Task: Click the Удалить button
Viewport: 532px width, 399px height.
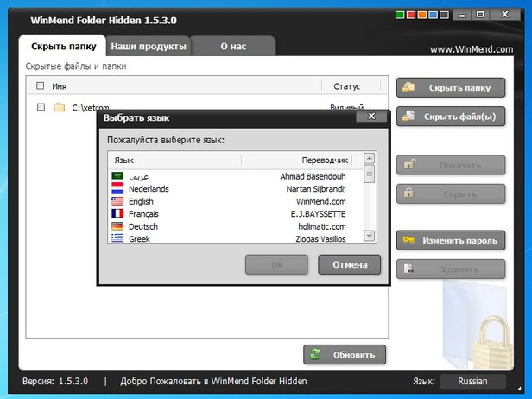Action: 451,269
